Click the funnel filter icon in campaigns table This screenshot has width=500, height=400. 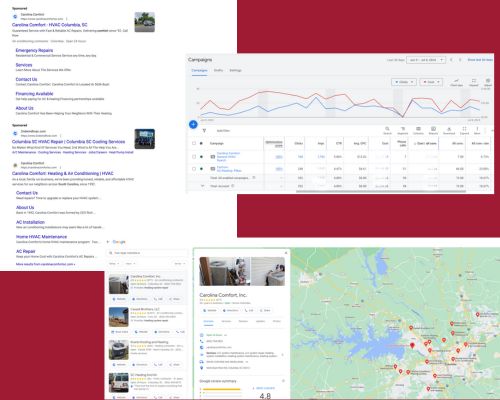point(204,131)
